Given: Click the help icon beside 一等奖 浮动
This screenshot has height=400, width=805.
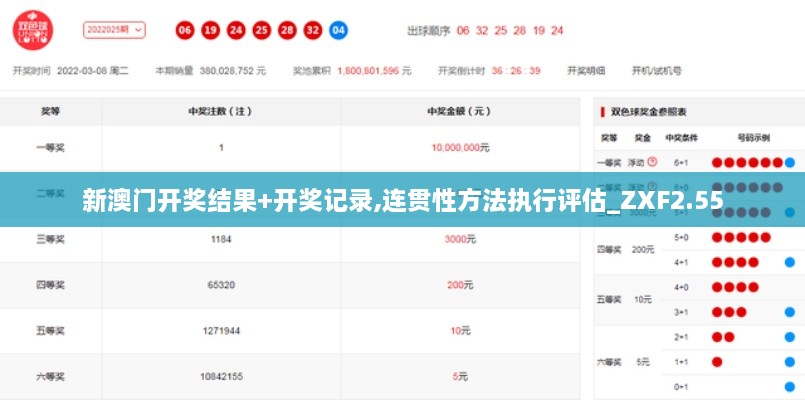Looking at the screenshot, I should click(653, 162).
